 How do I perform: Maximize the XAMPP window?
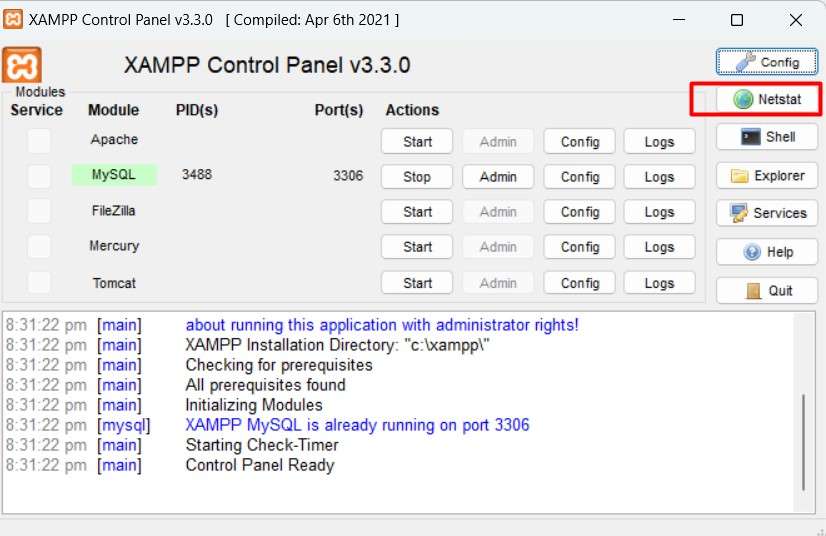pos(737,20)
